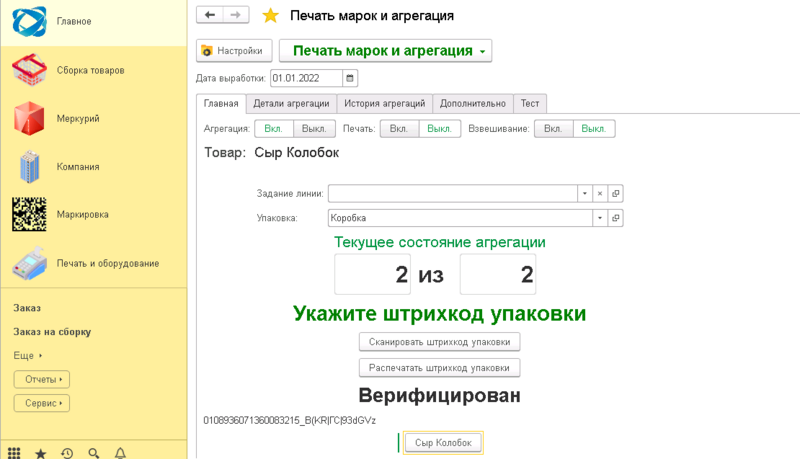This screenshot has width=800, height=459.
Task: Expand the Отчеты menu button
Action: 41,379
